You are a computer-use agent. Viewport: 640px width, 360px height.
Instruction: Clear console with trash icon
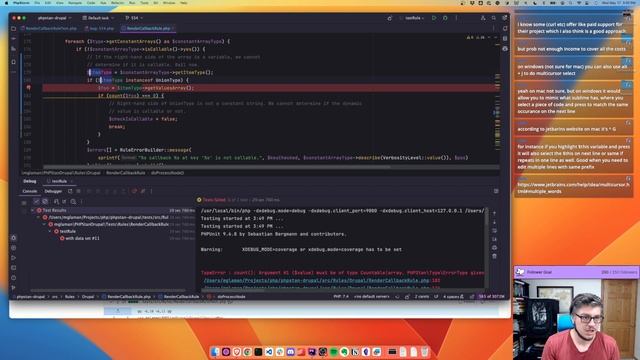click(x=494, y=256)
